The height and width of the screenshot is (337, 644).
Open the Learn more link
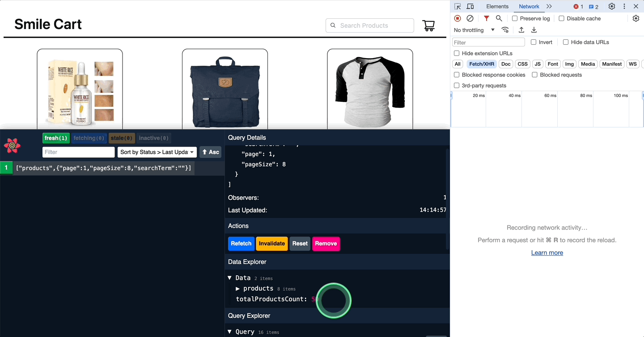pyautogui.click(x=547, y=253)
